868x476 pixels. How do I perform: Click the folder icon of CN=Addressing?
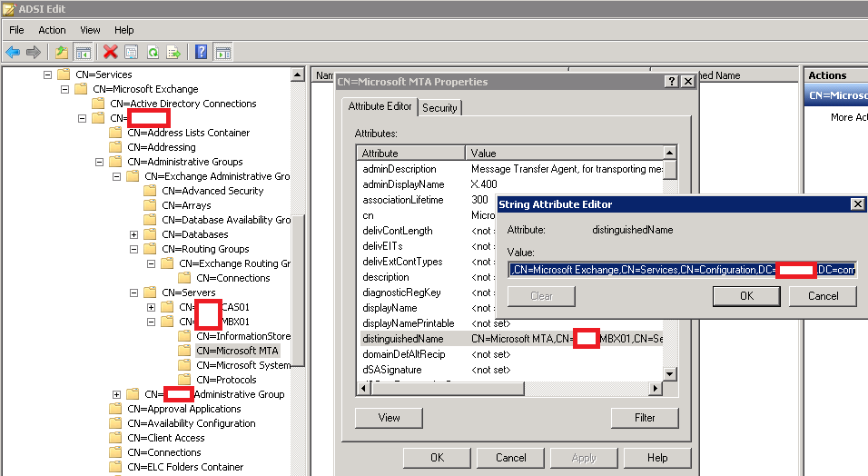click(x=115, y=147)
